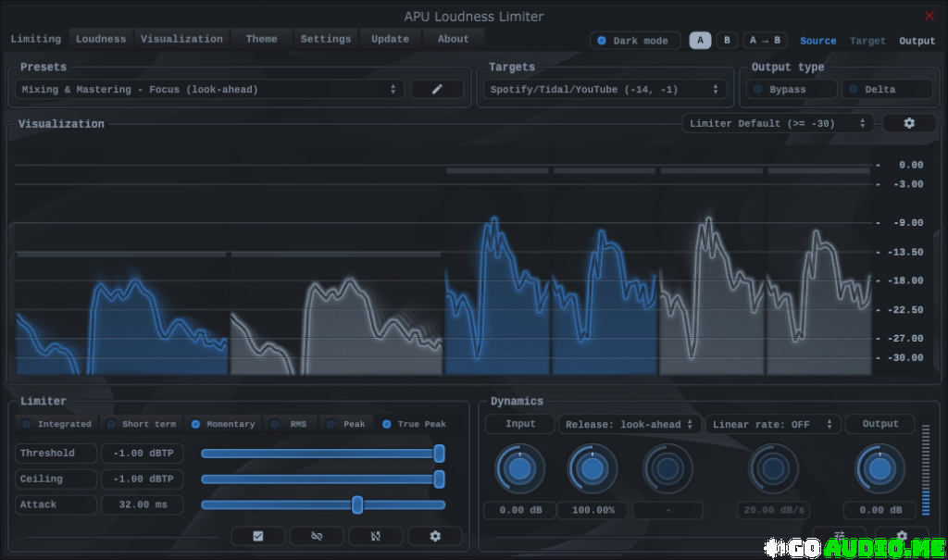Click the crossed-link icon beside the Limiter gear
948x560 pixels.
pos(376,535)
